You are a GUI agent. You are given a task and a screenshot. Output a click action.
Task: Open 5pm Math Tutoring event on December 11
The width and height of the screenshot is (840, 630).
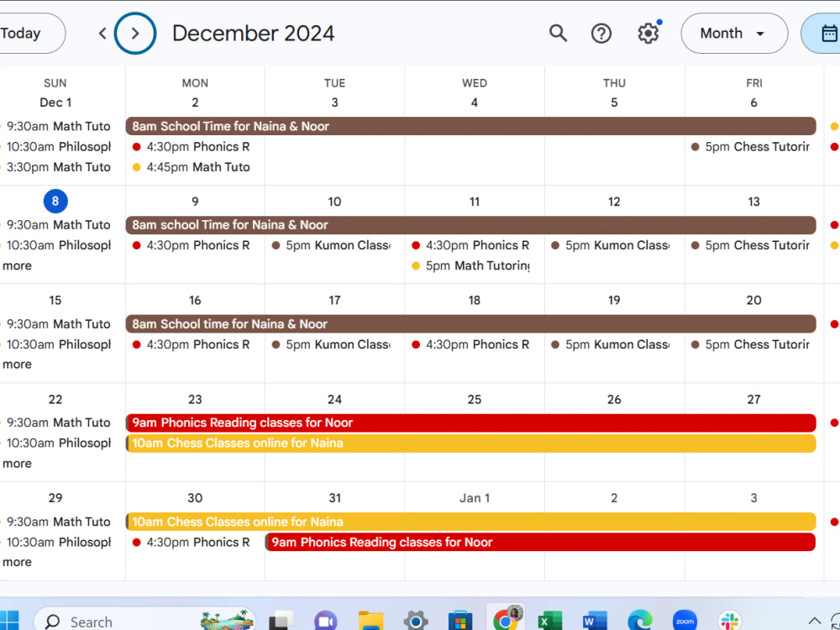[x=471, y=265]
